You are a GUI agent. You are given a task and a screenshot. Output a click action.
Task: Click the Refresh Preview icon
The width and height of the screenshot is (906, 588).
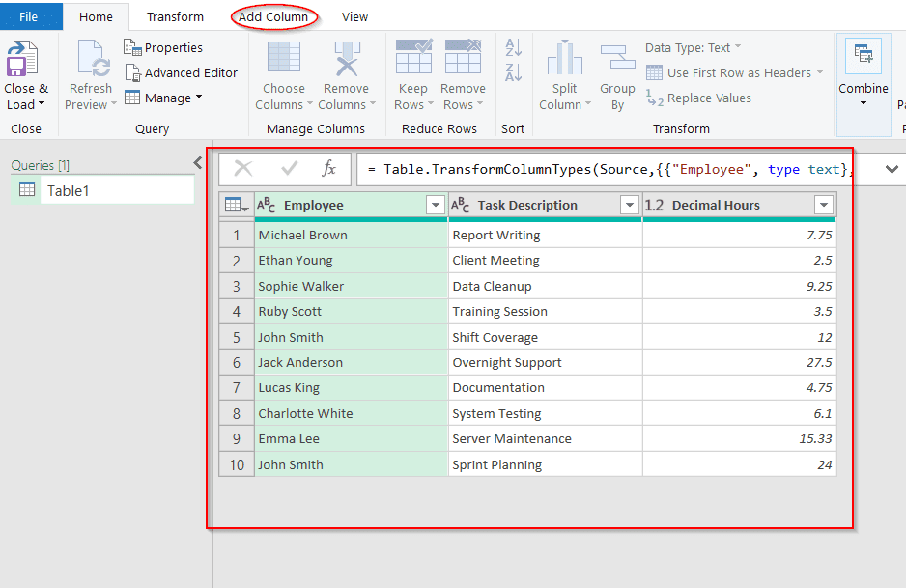pyautogui.click(x=93, y=59)
